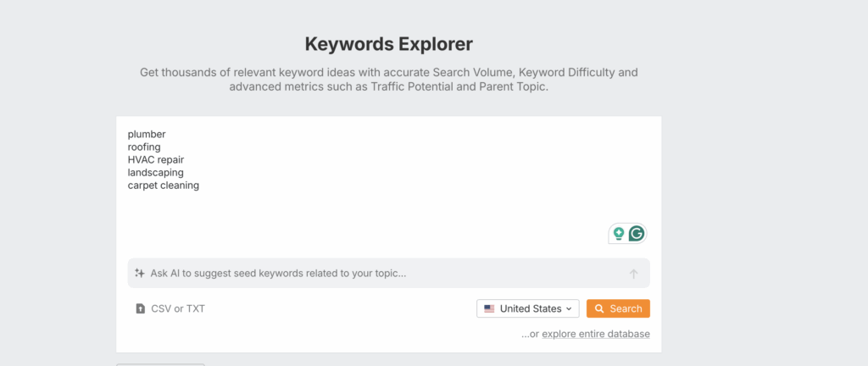Place cursor on the plumber keyword line

[147, 134]
